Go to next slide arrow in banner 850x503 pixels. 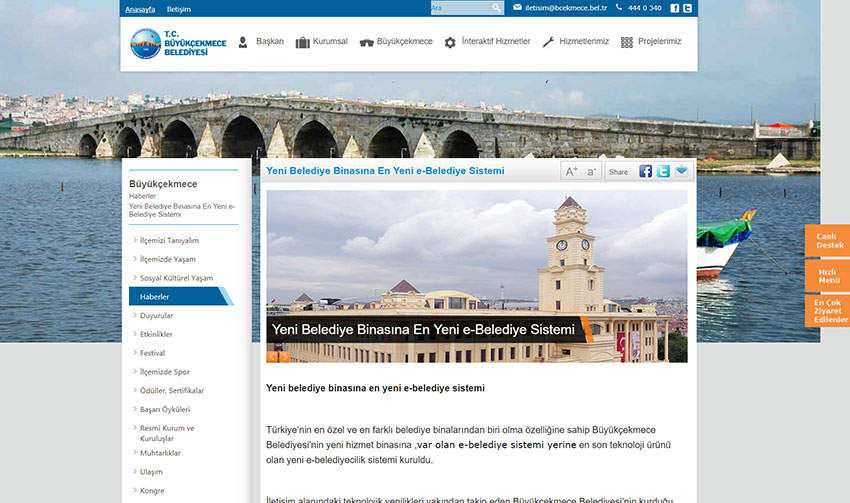pos(284,357)
